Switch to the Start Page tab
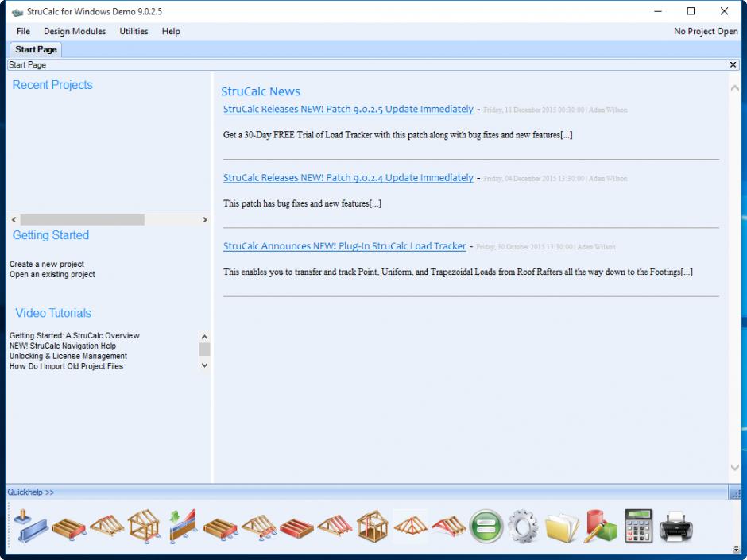The width and height of the screenshot is (747, 560). click(36, 49)
